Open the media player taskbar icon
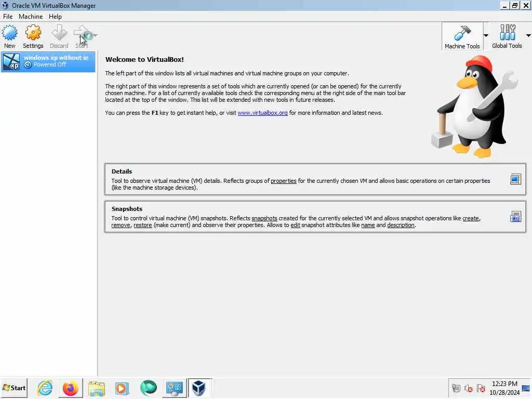Image resolution: width=532 pixels, height=399 pixels. pyautogui.click(x=122, y=388)
